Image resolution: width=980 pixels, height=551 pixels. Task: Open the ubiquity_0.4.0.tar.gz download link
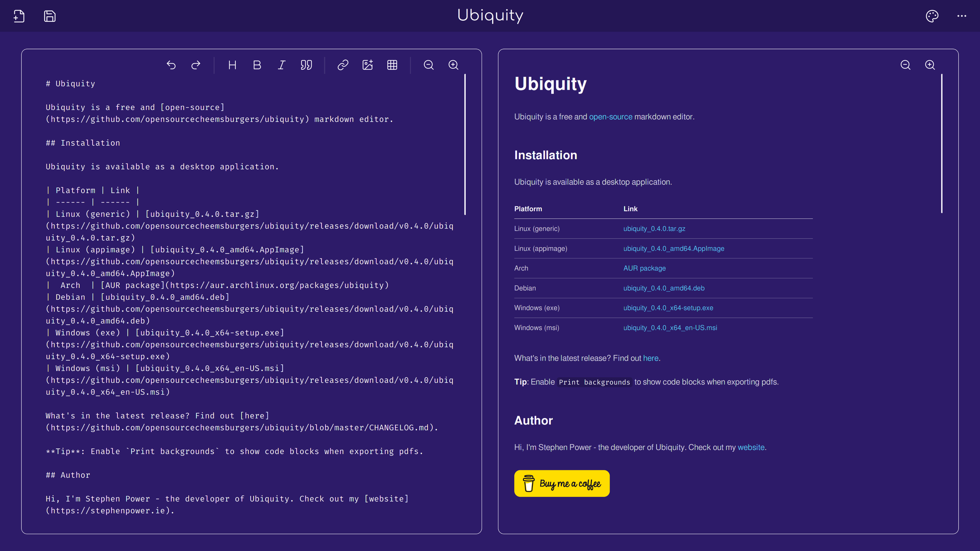[x=654, y=229]
